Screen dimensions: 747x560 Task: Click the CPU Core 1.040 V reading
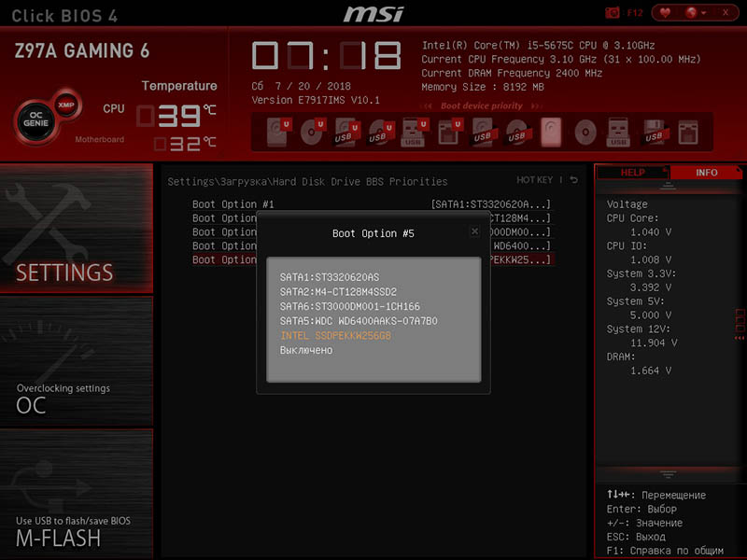[x=651, y=231]
